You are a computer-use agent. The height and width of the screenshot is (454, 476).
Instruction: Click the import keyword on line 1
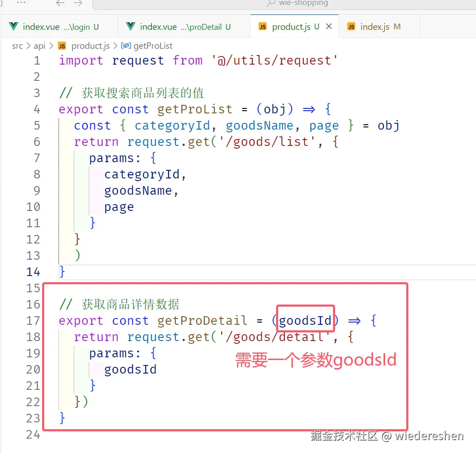coord(81,61)
